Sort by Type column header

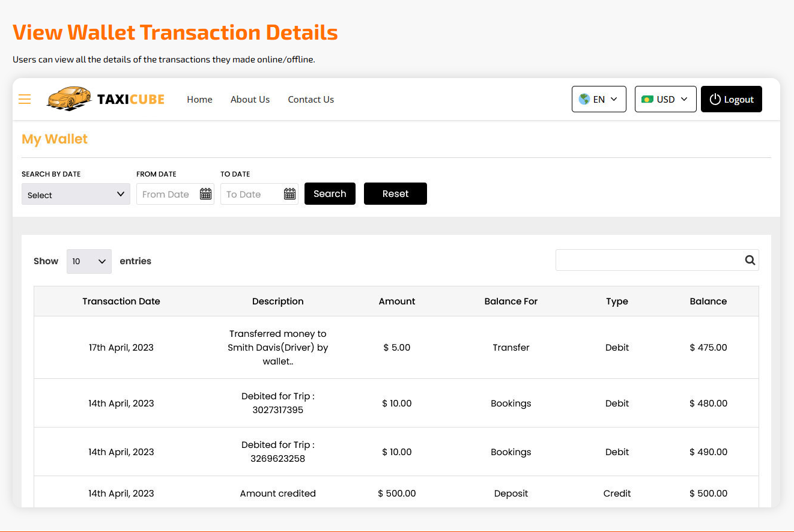click(x=617, y=301)
